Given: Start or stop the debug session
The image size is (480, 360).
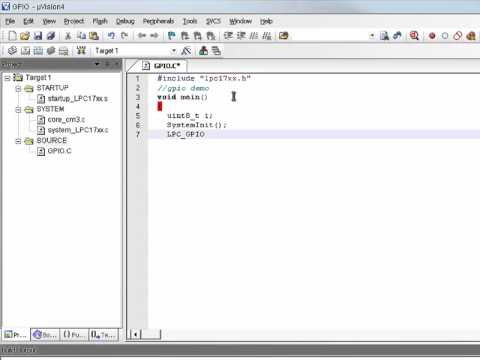Looking at the screenshot, I should (414, 36).
